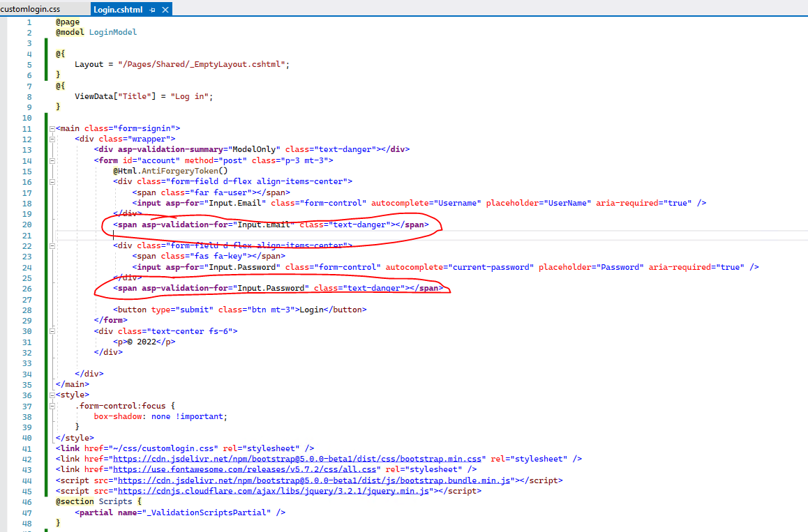The image size is (808, 532).
Task: Click line number 28 in the gutter
Action: click(x=27, y=310)
